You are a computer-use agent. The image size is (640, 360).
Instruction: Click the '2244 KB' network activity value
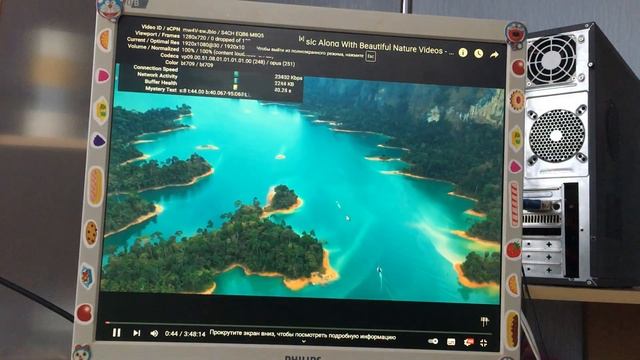tap(284, 84)
